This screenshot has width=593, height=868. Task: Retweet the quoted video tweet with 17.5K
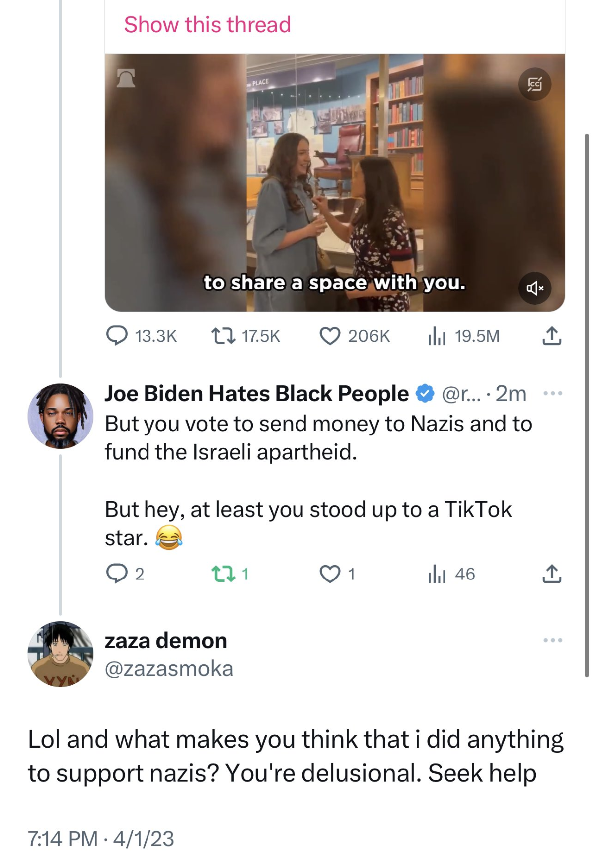click(x=223, y=336)
